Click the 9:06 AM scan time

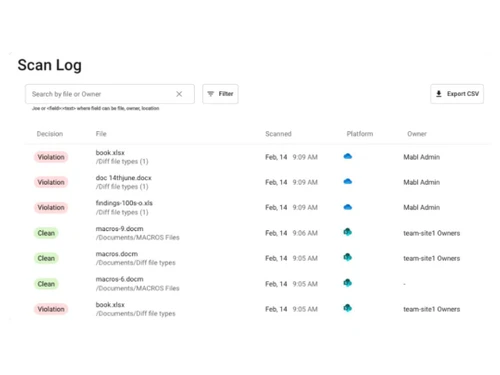(305, 233)
